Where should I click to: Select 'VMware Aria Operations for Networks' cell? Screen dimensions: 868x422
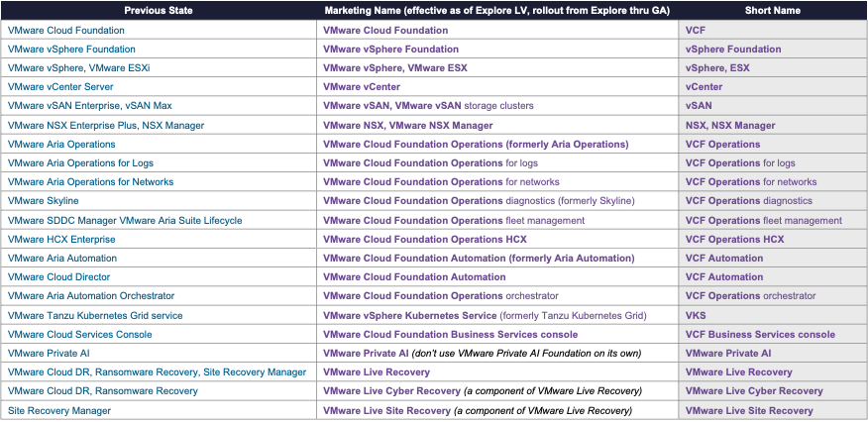coord(159,182)
